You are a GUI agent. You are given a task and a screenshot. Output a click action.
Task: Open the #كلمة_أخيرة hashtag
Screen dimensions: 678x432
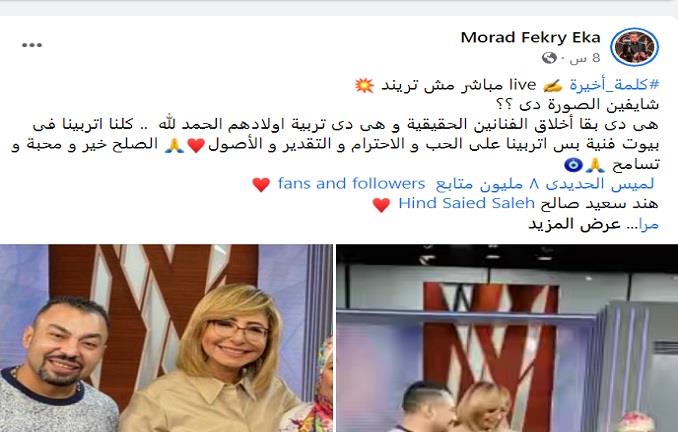[x=614, y=85]
